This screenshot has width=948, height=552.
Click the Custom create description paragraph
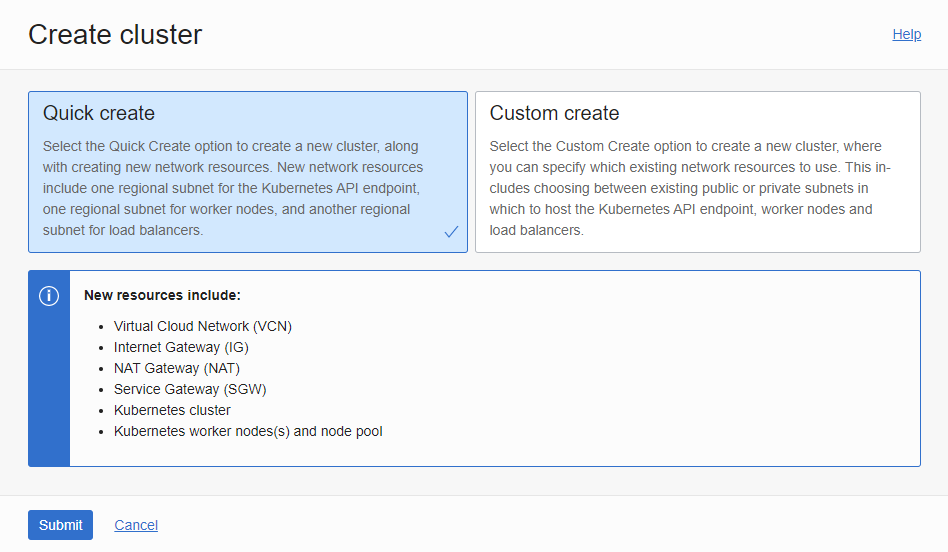(x=689, y=188)
